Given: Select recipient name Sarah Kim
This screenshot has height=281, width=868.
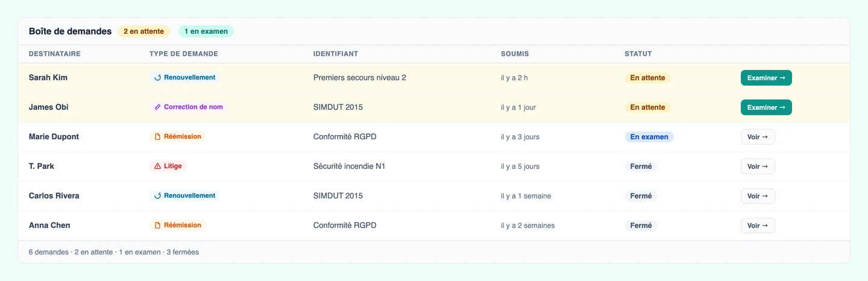Looking at the screenshot, I should (x=48, y=78).
